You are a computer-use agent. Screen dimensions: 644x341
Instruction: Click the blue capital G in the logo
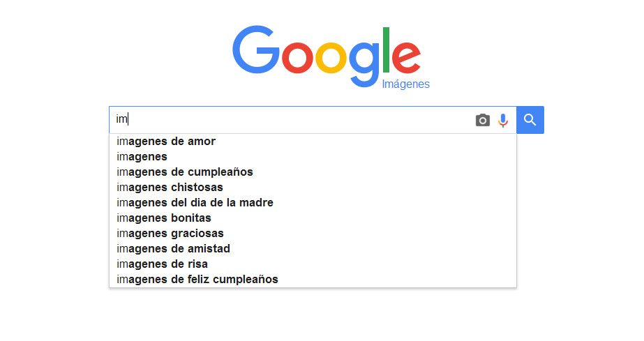point(255,50)
